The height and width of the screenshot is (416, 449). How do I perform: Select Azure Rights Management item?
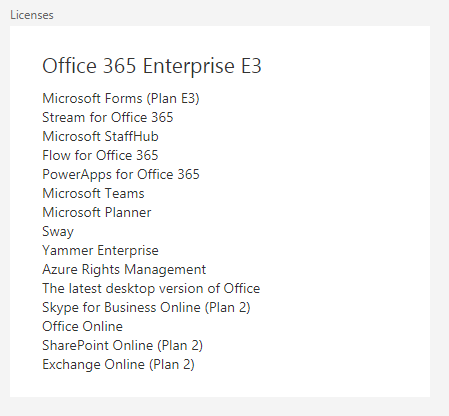(124, 270)
